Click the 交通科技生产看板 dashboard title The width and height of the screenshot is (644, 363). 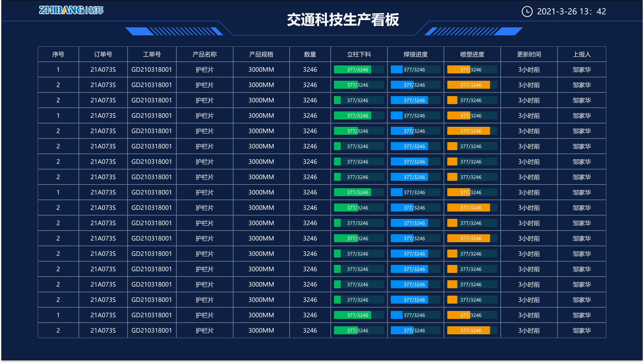tap(343, 20)
